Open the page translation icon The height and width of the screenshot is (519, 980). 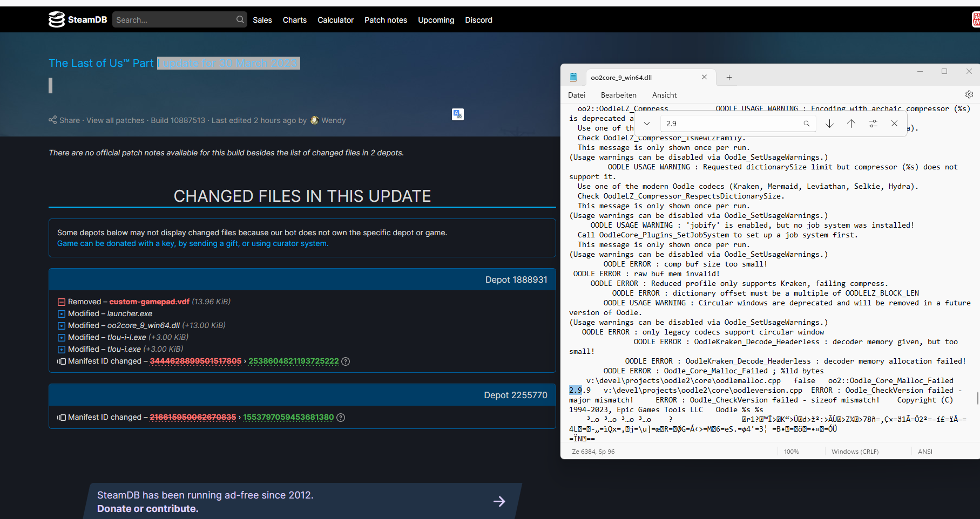click(x=457, y=114)
